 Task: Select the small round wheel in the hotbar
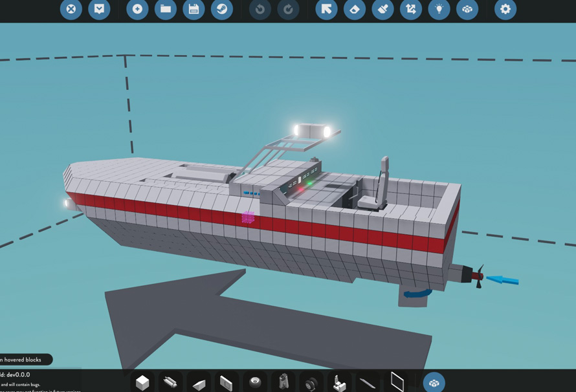255,382
